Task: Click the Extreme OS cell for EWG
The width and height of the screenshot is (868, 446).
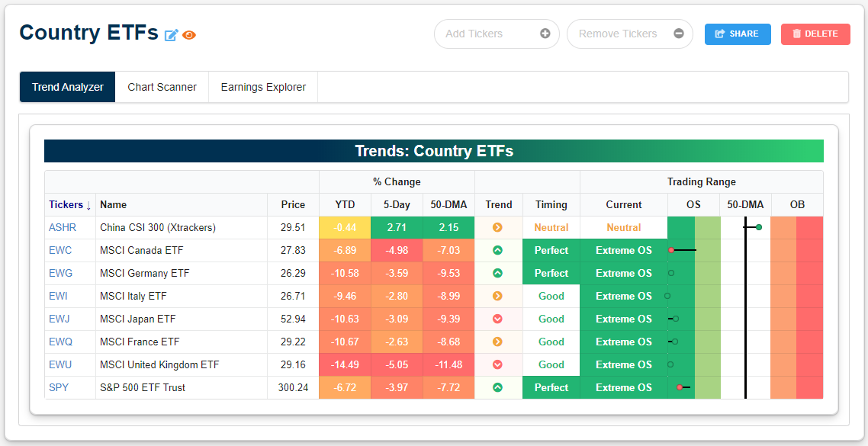Action: pyautogui.click(x=624, y=274)
